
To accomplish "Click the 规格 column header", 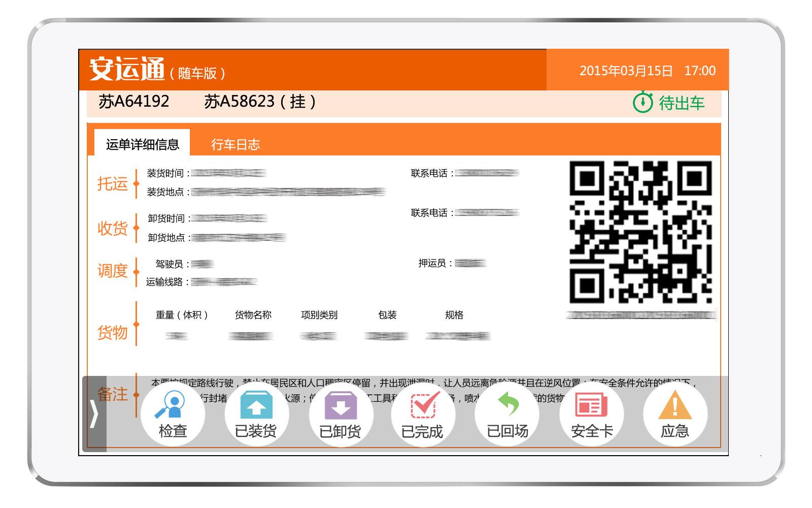I will [x=454, y=315].
